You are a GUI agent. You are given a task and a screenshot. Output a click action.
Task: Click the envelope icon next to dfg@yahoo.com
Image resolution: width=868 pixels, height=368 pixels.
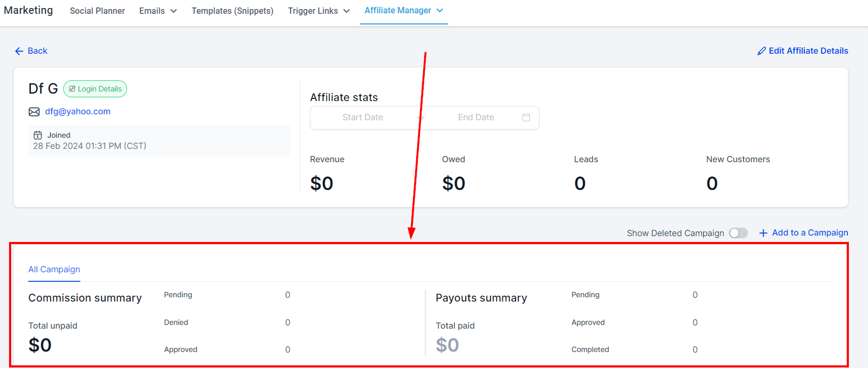pyautogui.click(x=34, y=112)
